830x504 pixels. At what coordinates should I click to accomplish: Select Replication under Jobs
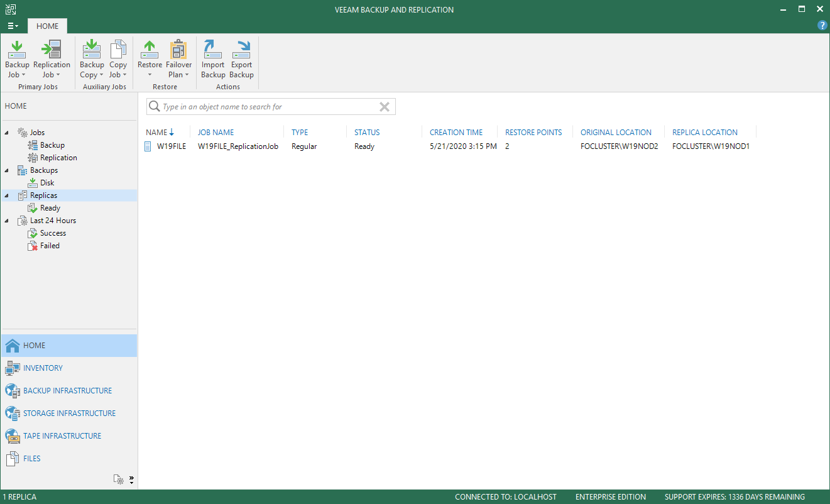[58, 158]
